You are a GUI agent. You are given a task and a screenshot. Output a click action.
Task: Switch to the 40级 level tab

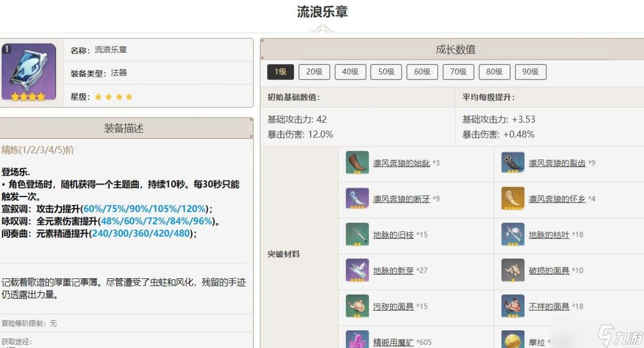coord(350,72)
